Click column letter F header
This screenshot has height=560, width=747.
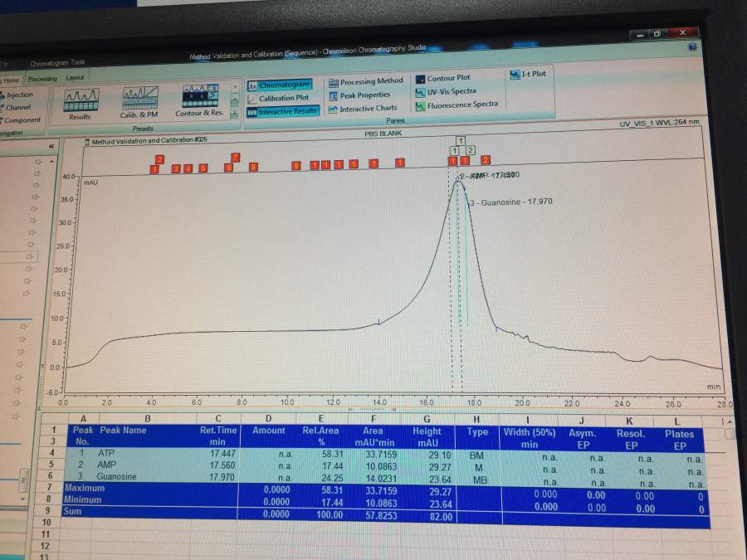[x=373, y=419]
